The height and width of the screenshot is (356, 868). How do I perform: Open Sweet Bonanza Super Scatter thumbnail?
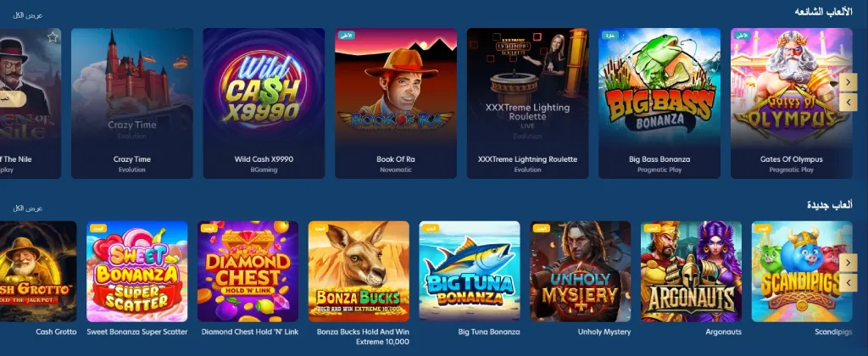pos(137,271)
